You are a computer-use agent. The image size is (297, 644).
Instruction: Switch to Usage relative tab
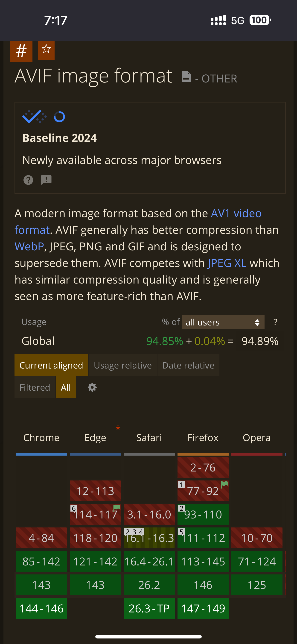point(123,365)
